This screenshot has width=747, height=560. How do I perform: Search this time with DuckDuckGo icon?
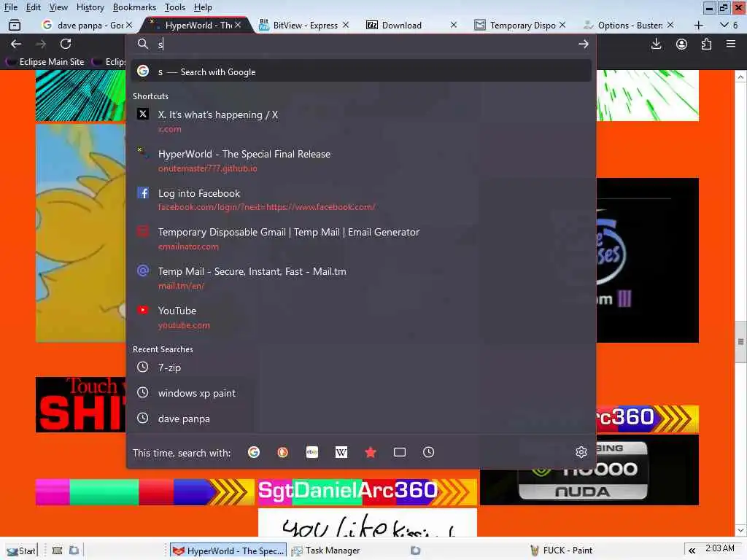coord(282,452)
